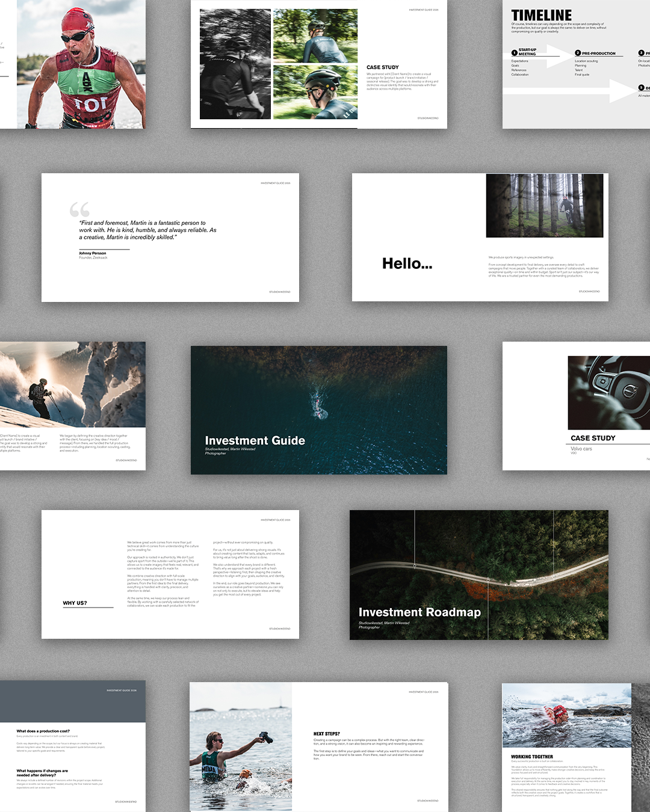Click the Investment Roadmap title
This screenshot has width=650, height=812.
tap(419, 612)
